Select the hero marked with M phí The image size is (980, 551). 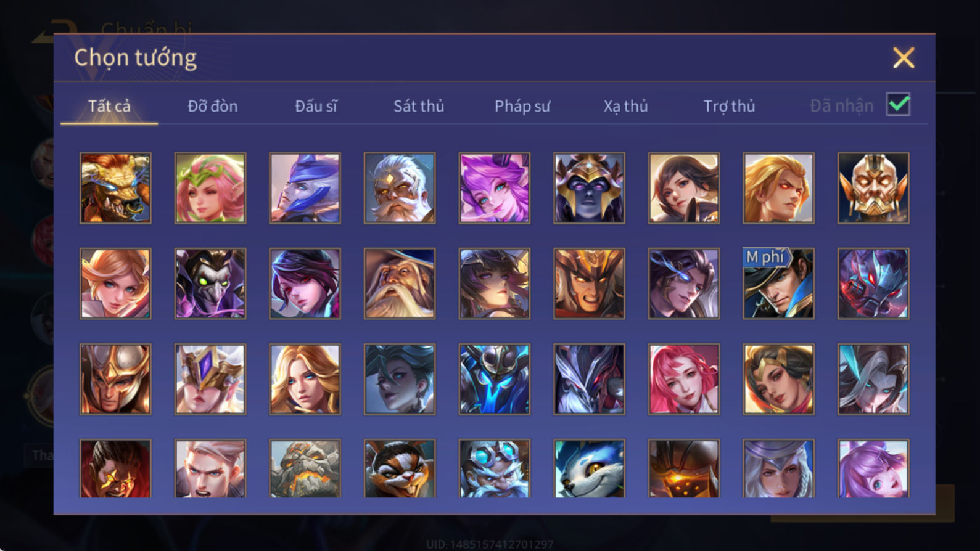pyautogui.click(x=778, y=284)
